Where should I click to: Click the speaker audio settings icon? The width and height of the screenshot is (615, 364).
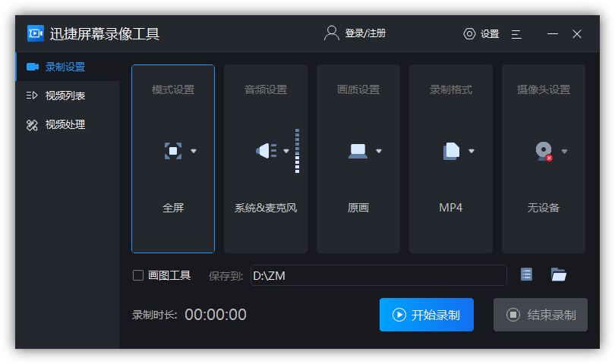tap(266, 151)
